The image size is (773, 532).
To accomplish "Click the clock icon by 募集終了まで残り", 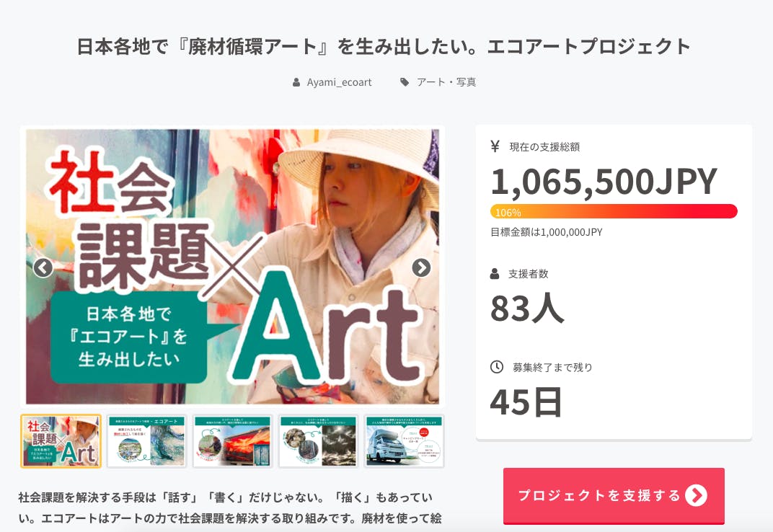I will (496, 367).
